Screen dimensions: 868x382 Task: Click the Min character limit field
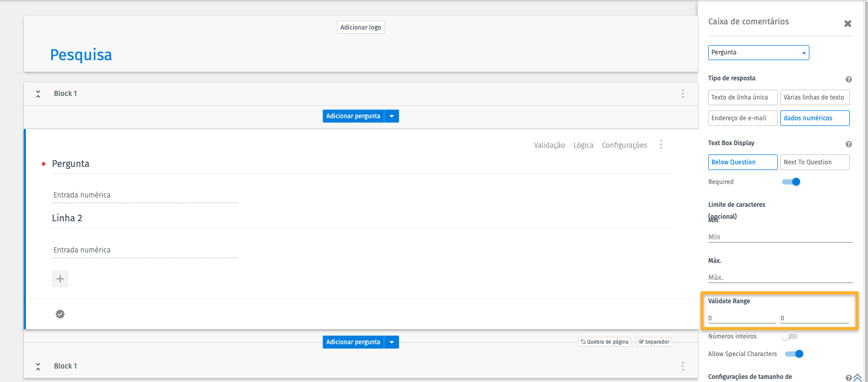pyautogui.click(x=780, y=237)
